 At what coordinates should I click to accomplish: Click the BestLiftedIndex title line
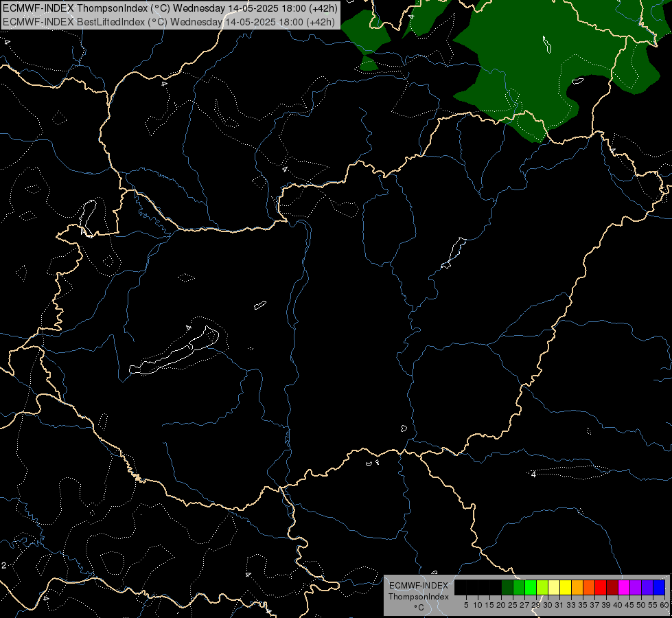click(x=169, y=22)
